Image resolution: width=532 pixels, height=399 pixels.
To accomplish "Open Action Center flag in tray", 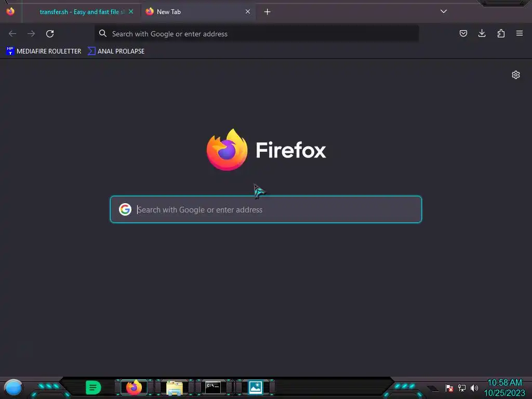I will coord(449,388).
